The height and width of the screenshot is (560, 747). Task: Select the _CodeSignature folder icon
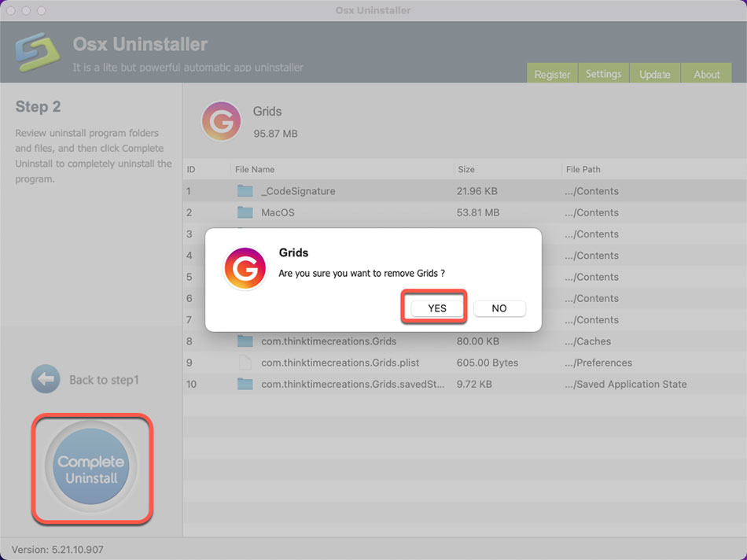[245, 191]
